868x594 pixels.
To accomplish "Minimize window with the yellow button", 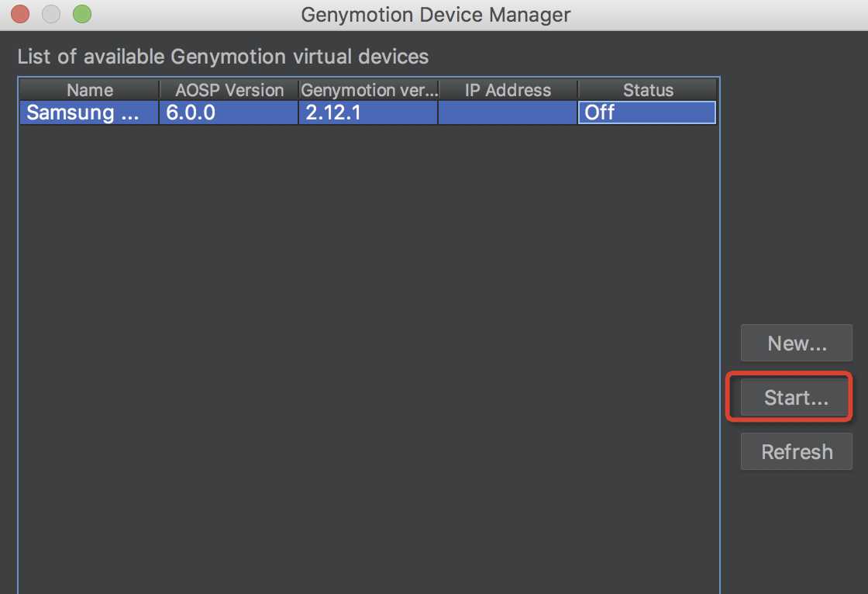I will coord(51,14).
